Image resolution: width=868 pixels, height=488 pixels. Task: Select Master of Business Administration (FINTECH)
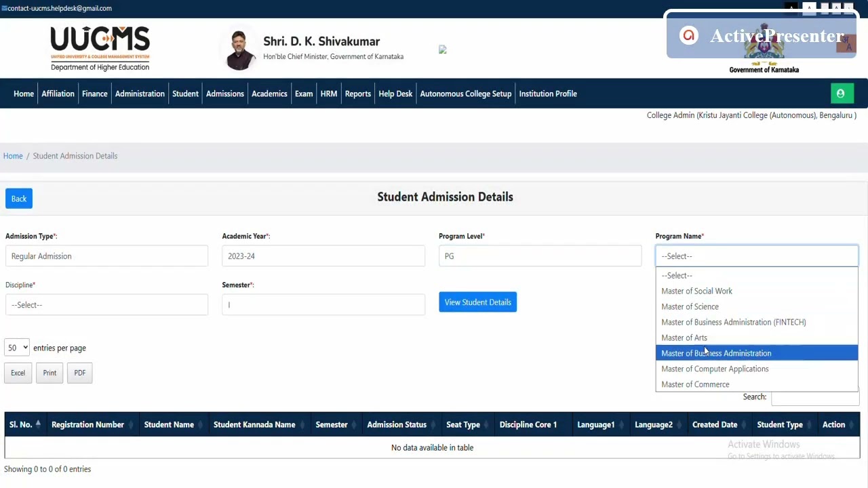tap(757, 322)
